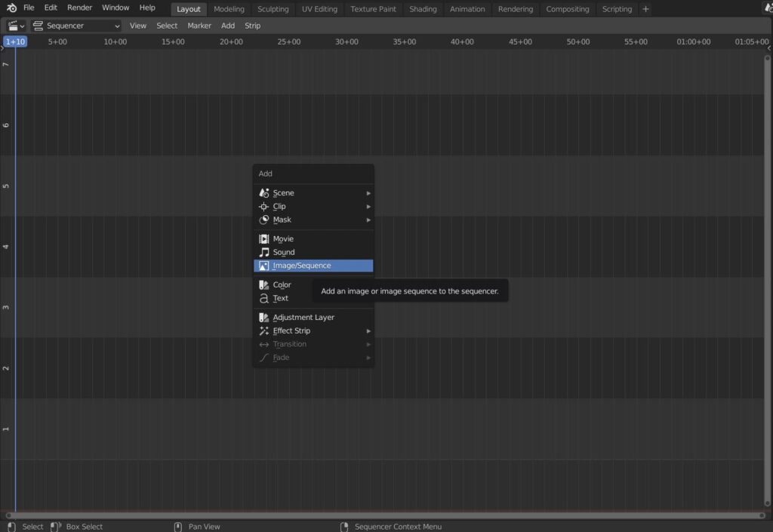This screenshot has width=773, height=532.
Task: Expand the Effect Strip submenu arrow
Action: 368,331
